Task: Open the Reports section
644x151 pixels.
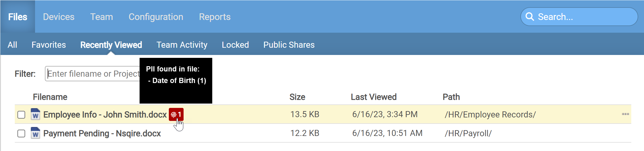Action: 215,17
